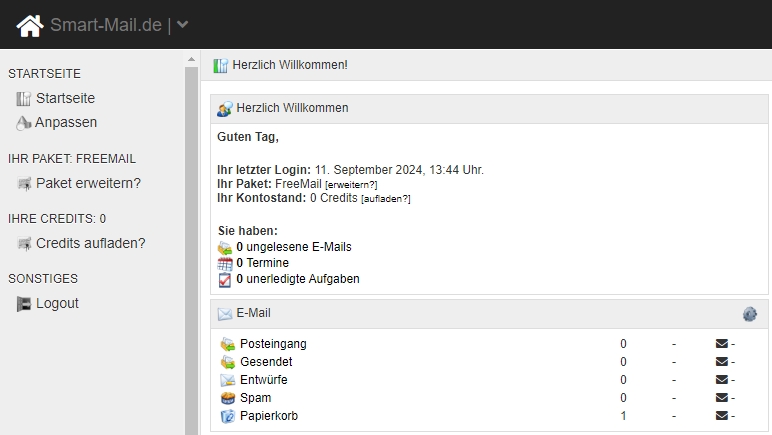Viewport: 772px width, 435px height.
Task: Click the 0 unerledigte Aufgaben text
Action: click(298, 279)
